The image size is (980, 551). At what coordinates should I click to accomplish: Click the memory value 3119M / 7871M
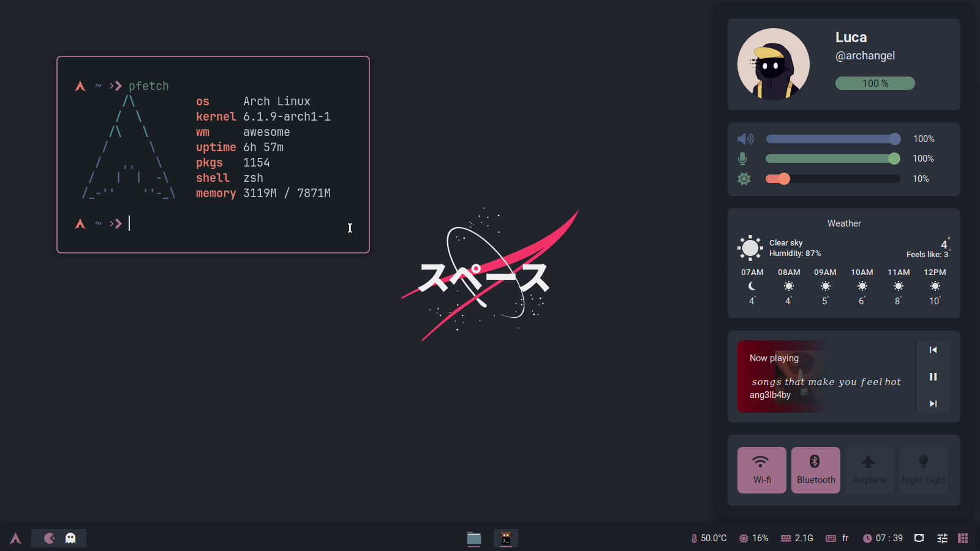point(287,193)
